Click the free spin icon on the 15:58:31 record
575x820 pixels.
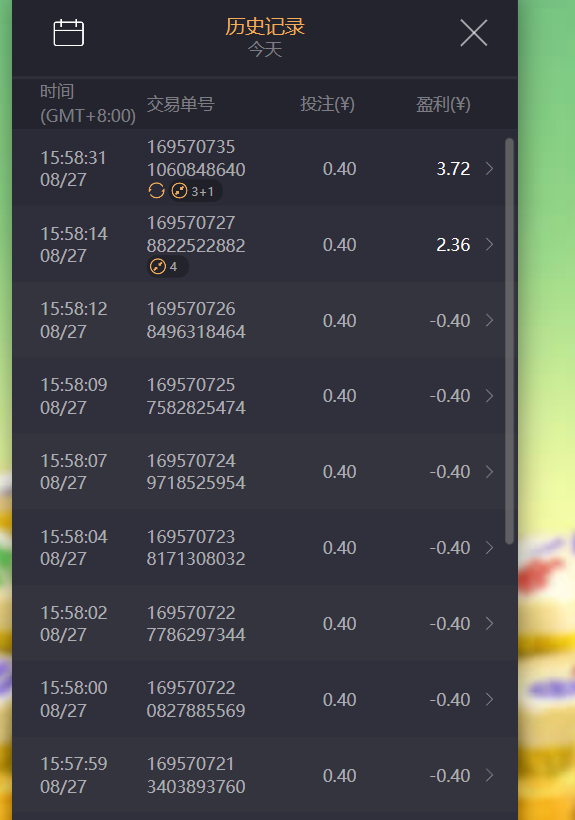click(x=156, y=191)
